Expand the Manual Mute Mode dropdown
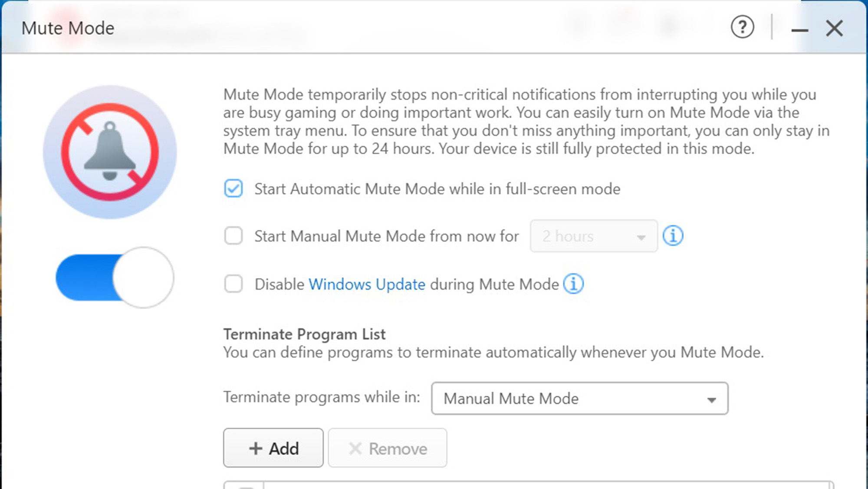868x489 pixels. click(579, 398)
